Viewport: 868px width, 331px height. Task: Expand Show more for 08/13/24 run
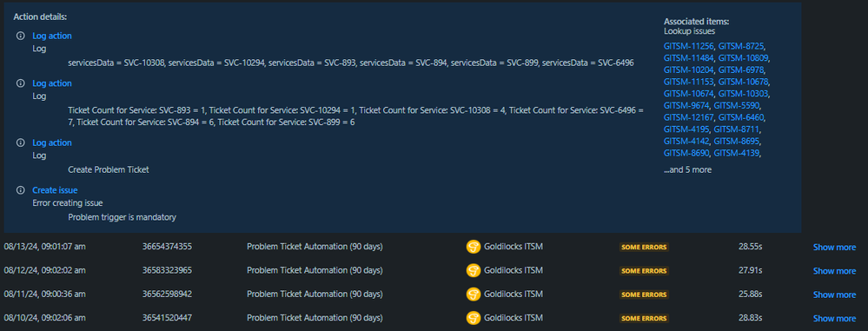[834, 248]
